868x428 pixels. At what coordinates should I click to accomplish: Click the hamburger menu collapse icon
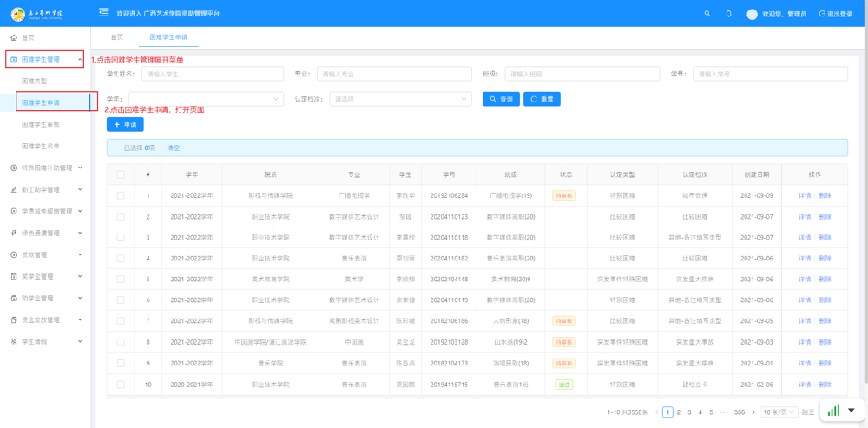pyautogui.click(x=103, y=13)
